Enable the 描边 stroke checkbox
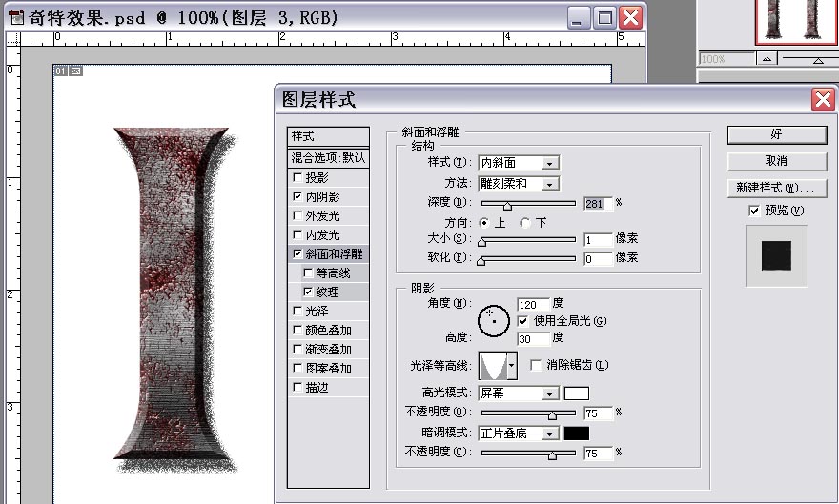 pos(297,387)
